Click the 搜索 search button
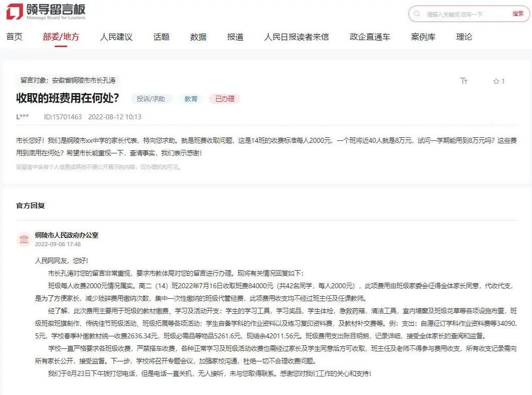532x395 pixels. coord(517,14)
